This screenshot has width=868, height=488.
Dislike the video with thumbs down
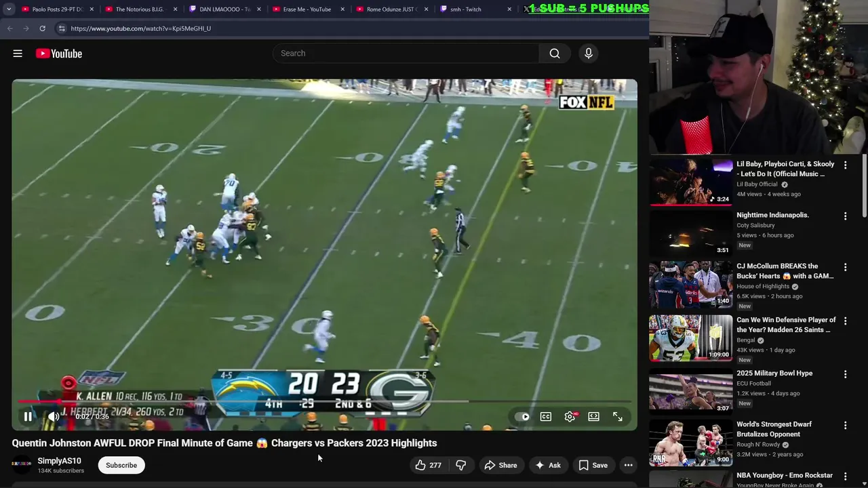pos(461,465)
